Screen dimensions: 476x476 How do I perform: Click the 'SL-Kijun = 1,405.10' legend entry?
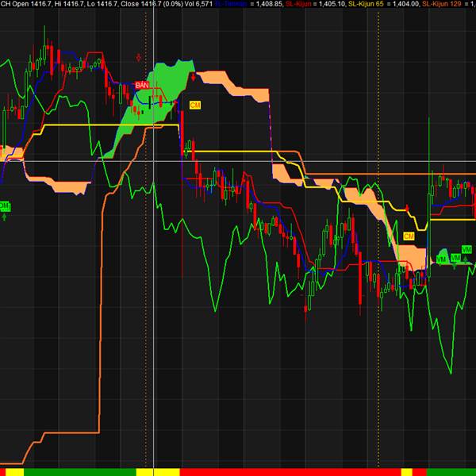coord(316,4)
